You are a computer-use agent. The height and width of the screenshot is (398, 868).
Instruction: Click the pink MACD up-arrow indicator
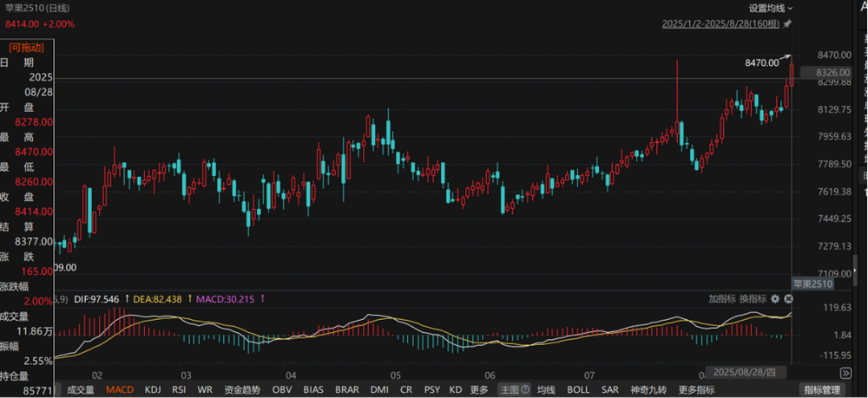(x=262, y=299)
